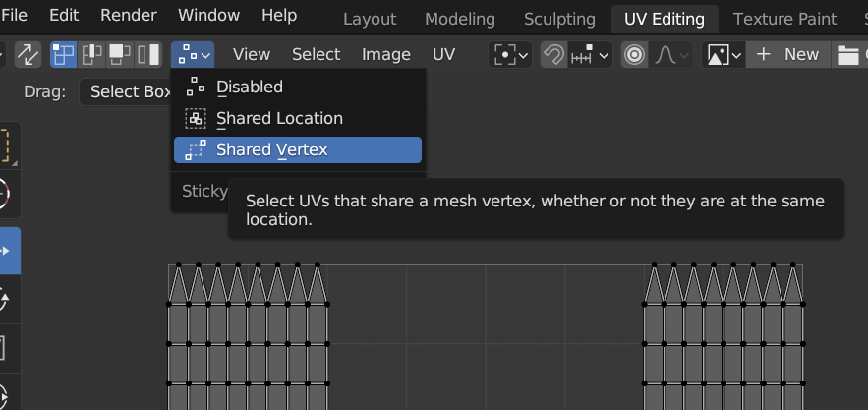Toggle proportional editing
The image size is (868, 410).
point(634,55)
